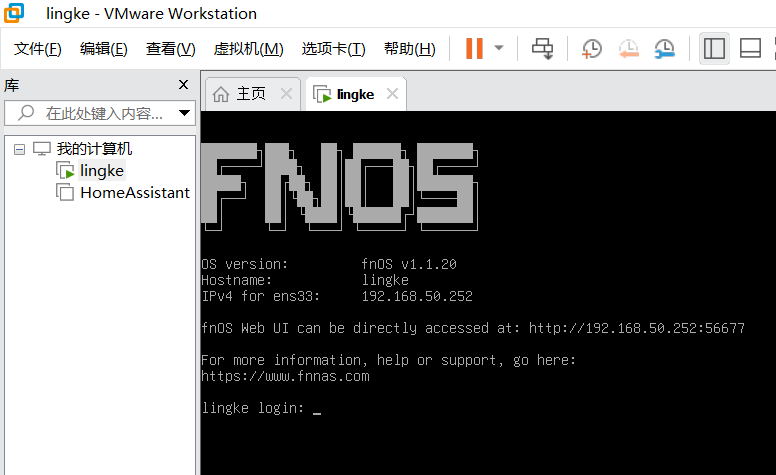Image resolution: width=776 pixels, height=475 pixels.
Task: Switch to the lingke VM tab
Action: pyautogui.click(x=355, y=94)
